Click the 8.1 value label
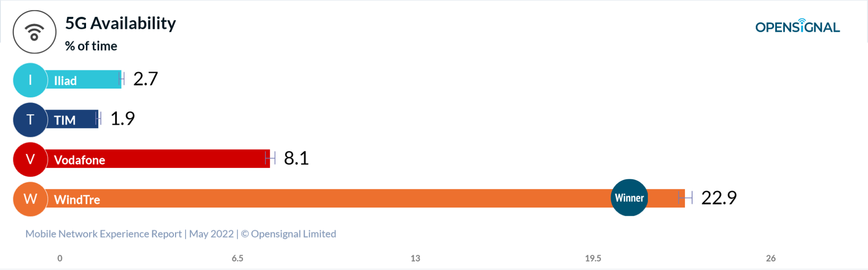 tap(296, 158)
